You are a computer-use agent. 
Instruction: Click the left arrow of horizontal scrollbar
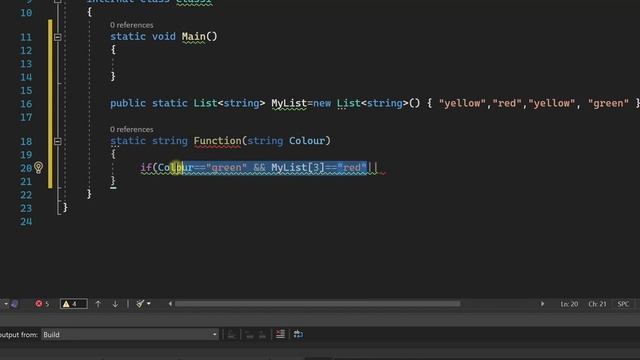tap(170, 304)
